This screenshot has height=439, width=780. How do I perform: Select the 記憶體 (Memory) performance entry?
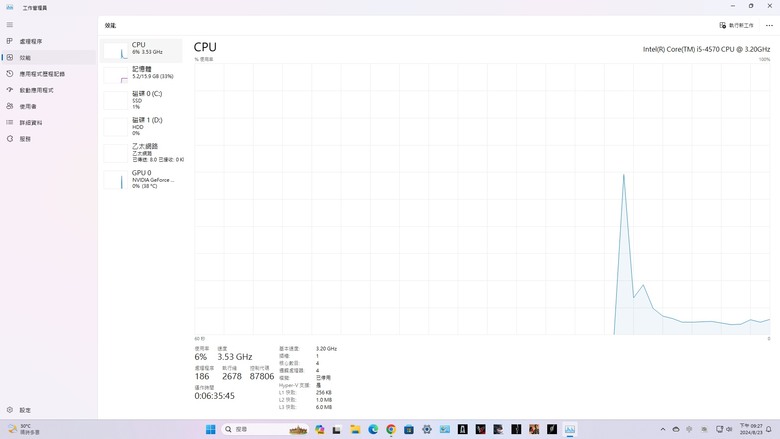[x=141, y=74]
